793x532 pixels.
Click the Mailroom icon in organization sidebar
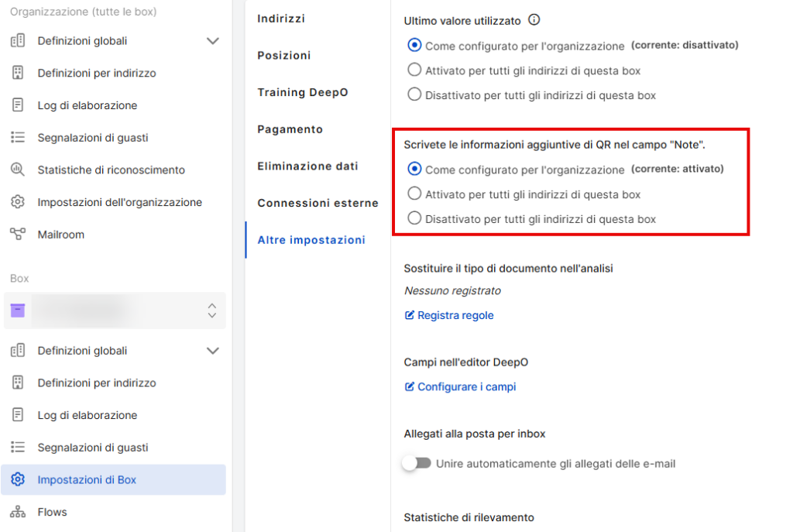pos(18,234)
